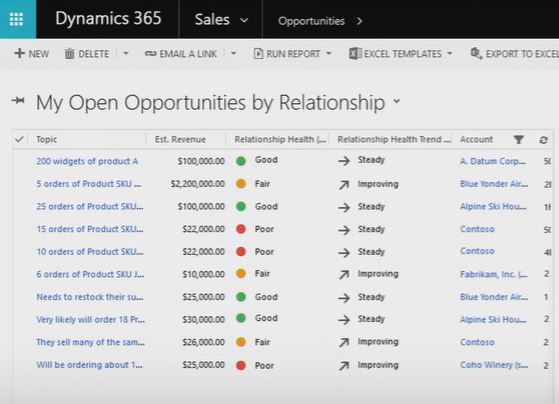Screen dimensions: 559x404
Task: Refresh the grid with the refresh icon
Action: 543,140
